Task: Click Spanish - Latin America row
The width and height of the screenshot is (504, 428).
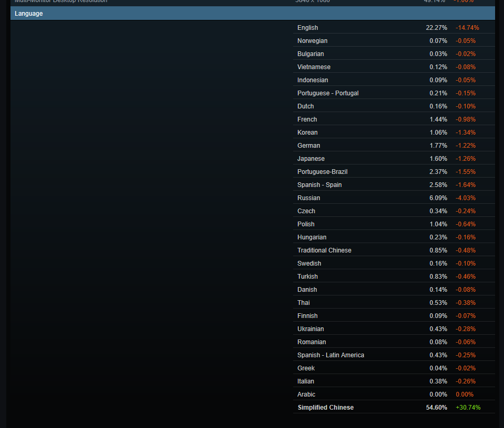Action: click(394, 355)
